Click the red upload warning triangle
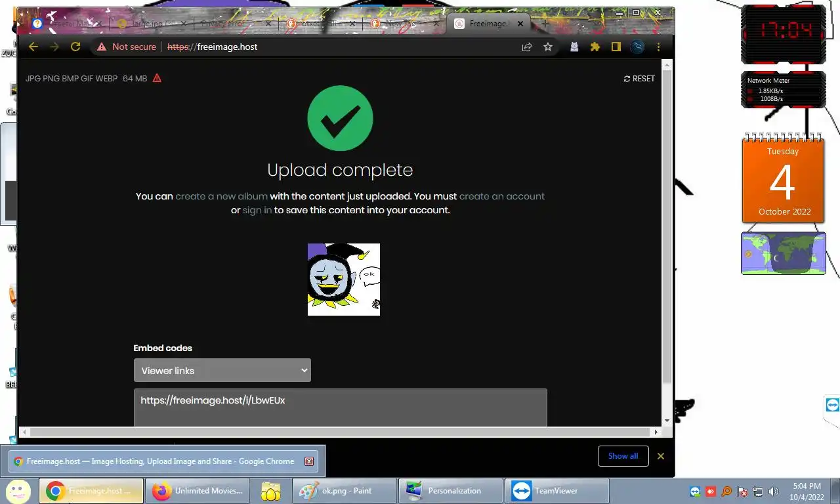This screenshot has height=504, width=840. click(x=157, y=78)
